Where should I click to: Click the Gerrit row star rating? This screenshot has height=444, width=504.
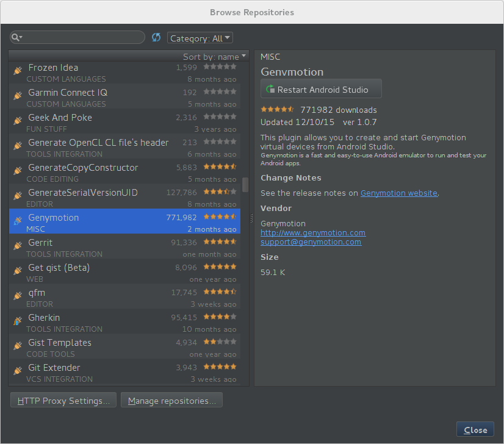click(220, 242)
